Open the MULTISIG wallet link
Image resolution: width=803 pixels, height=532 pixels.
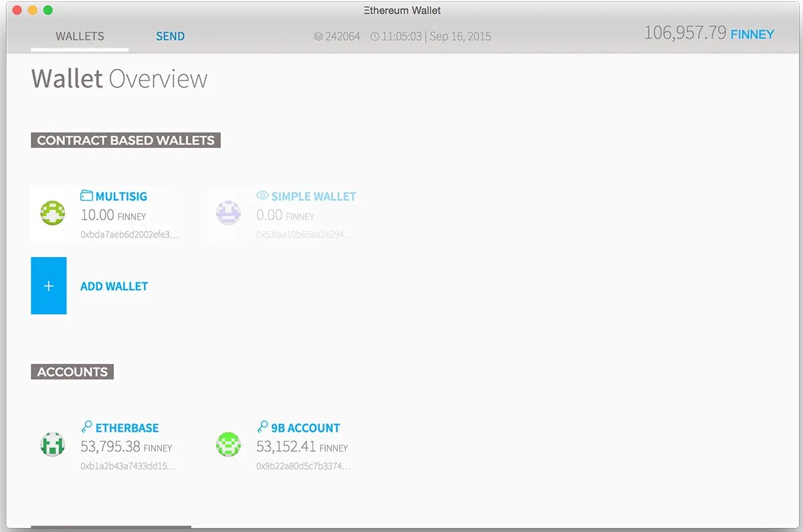tap(121, 196)
